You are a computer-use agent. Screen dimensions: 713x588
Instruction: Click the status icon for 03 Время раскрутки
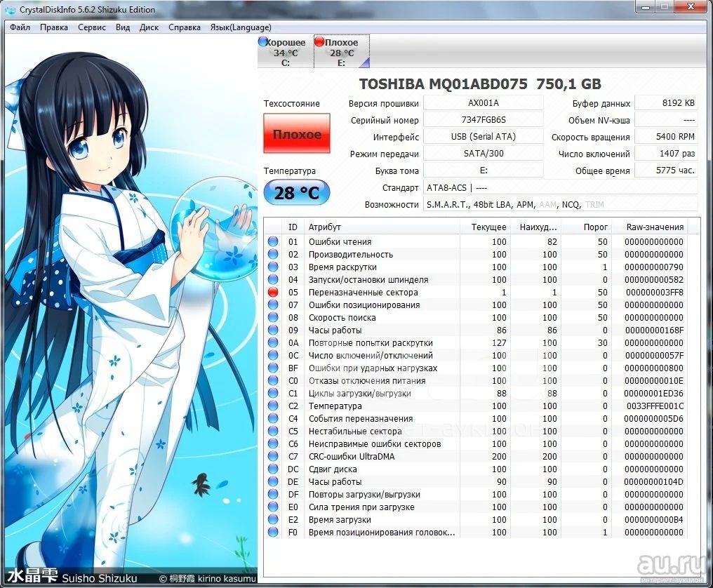click(273, 267)
